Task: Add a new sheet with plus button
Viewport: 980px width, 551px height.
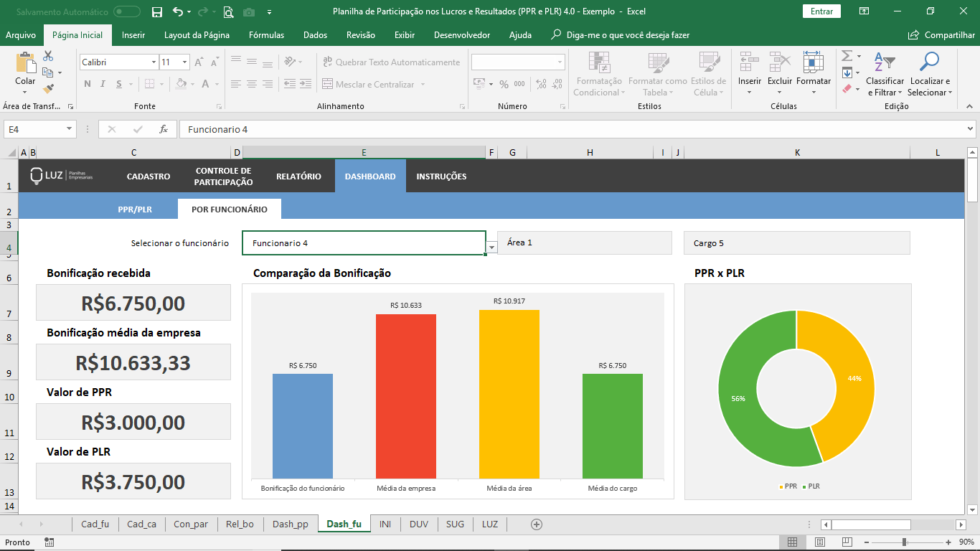Action: (x=536, y=524)
